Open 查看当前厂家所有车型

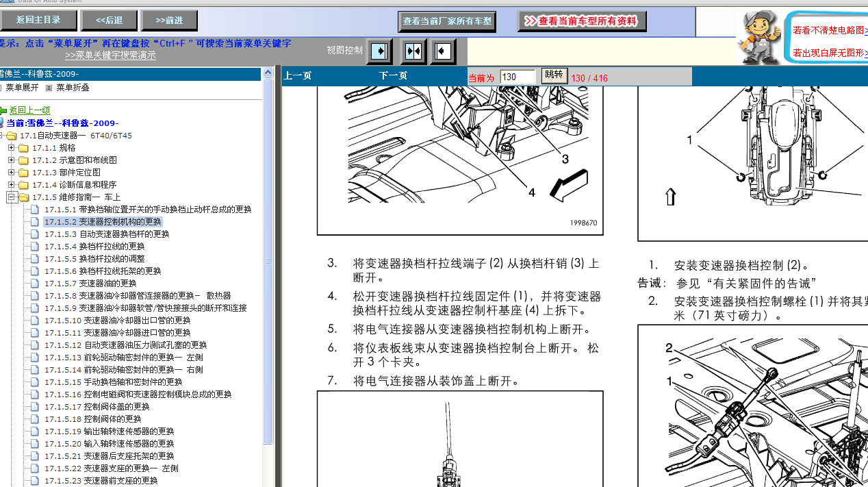tap(447, 21)
